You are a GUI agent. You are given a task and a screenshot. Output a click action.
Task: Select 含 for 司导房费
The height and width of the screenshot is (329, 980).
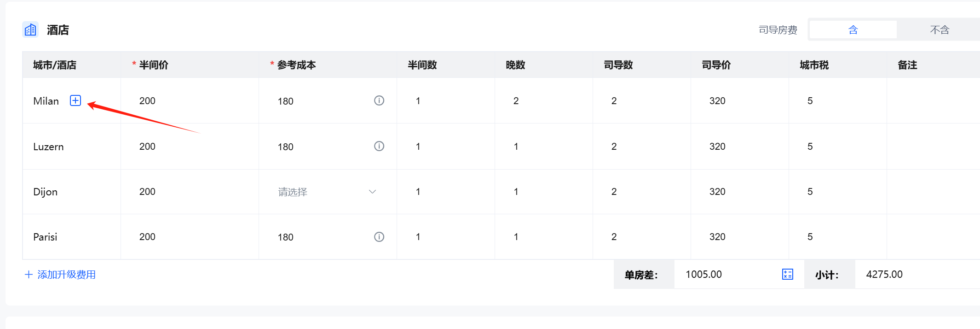click(x=853, y=30)
